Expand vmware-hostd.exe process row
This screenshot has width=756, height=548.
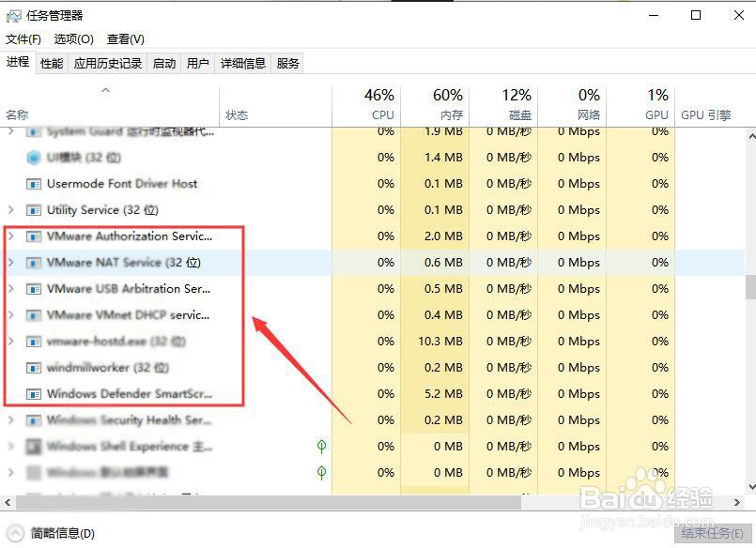(11, 341)
